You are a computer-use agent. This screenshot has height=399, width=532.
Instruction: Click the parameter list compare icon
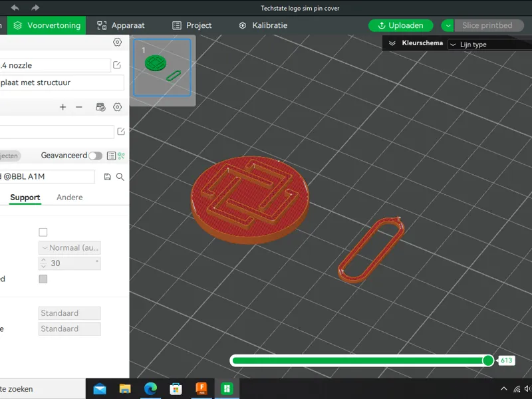click(x=111, y=156)
